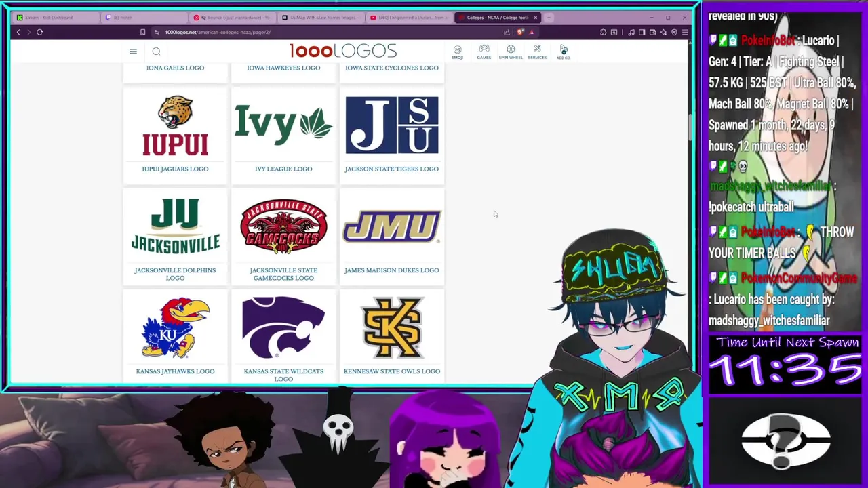The image size is (868, 488).
Task: Follow the James Madison Dukes Logo link
Action: click(x=392, y=270)
